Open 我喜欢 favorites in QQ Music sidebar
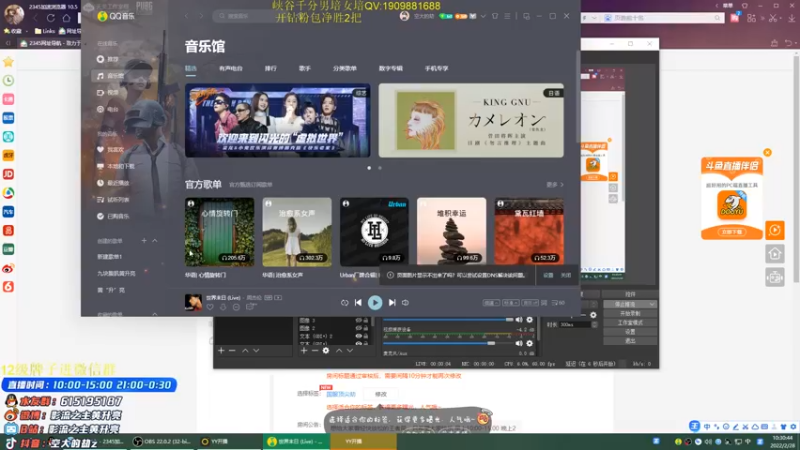This screenshot has width=800, height=450. [x=111, y=149]
